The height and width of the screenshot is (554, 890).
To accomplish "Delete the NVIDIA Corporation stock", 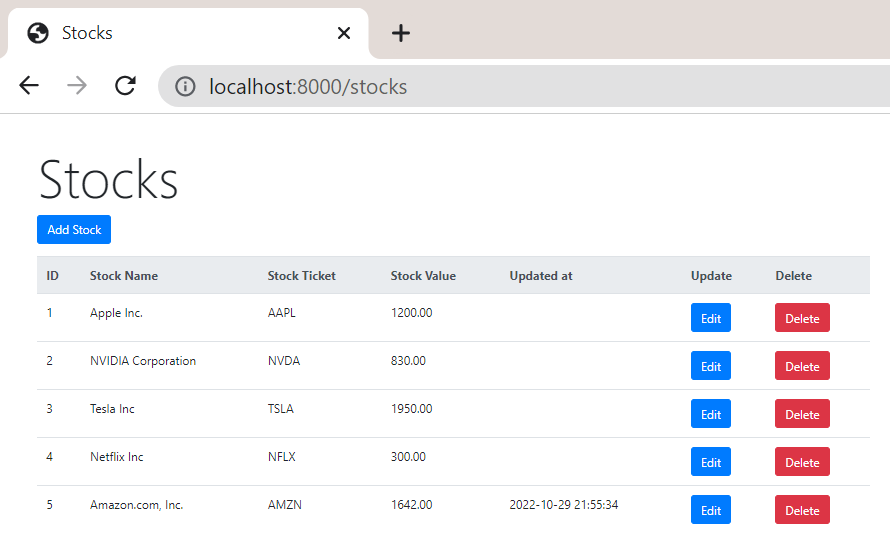I will (802, 366).
